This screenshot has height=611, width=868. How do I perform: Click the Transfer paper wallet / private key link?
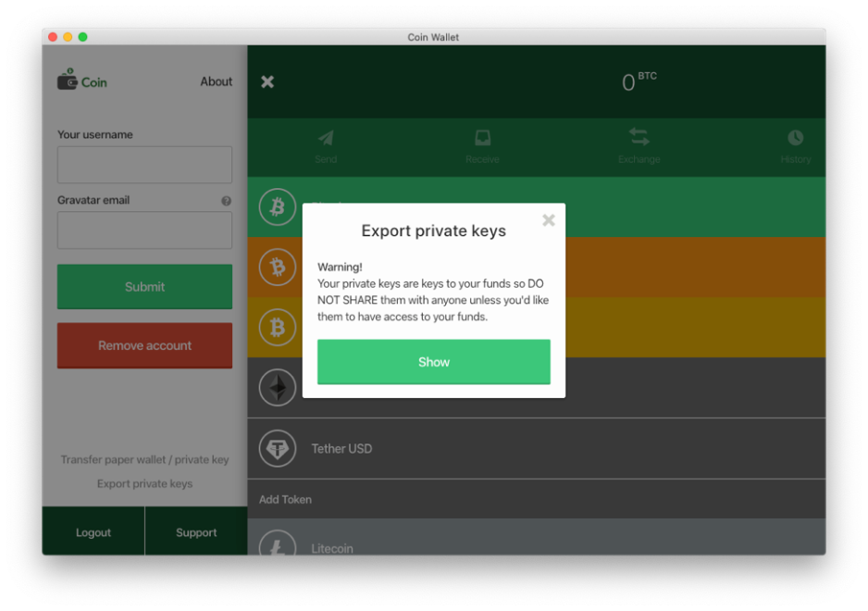click(x=144, y=459)
